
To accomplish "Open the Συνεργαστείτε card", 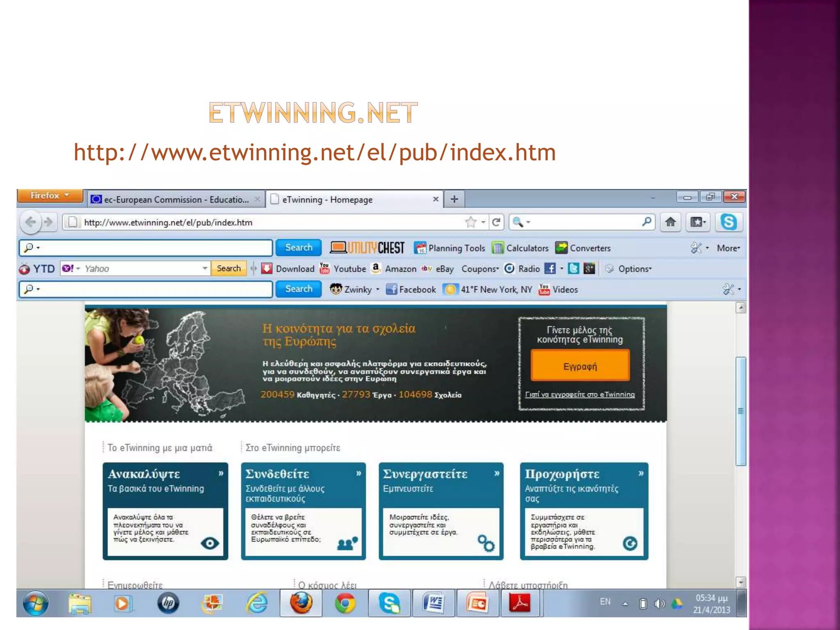I will 441,511.
